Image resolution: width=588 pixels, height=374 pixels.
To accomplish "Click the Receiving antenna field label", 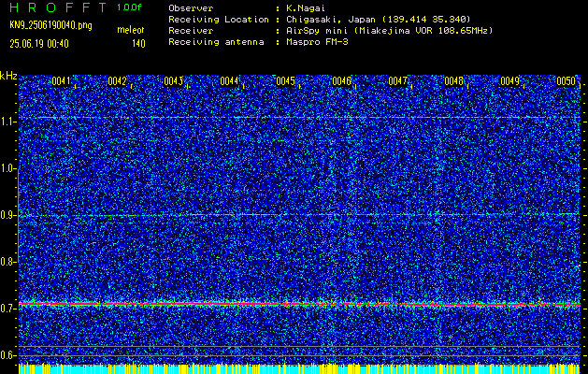I will point(216,42).
